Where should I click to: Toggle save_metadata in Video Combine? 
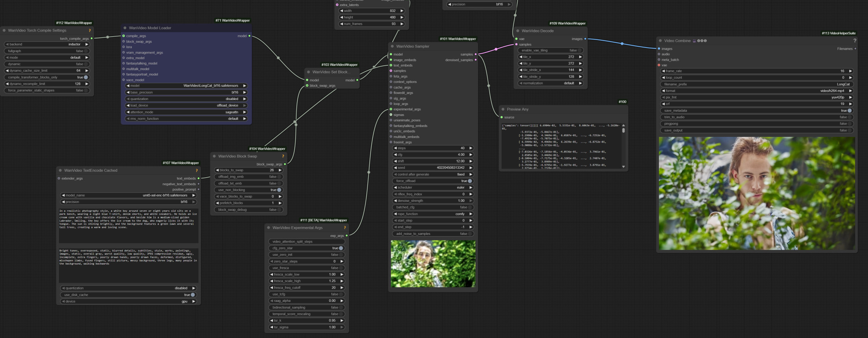(849, 111)
